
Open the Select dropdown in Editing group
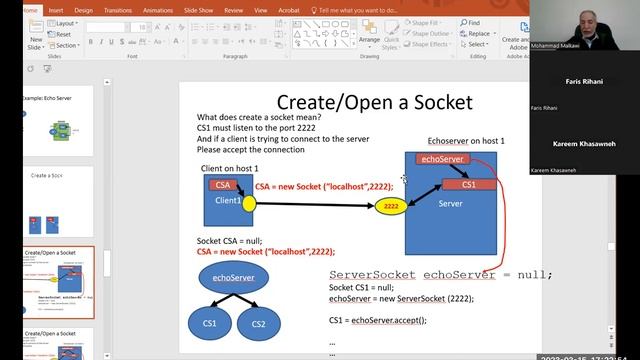[x=475, y=44]
